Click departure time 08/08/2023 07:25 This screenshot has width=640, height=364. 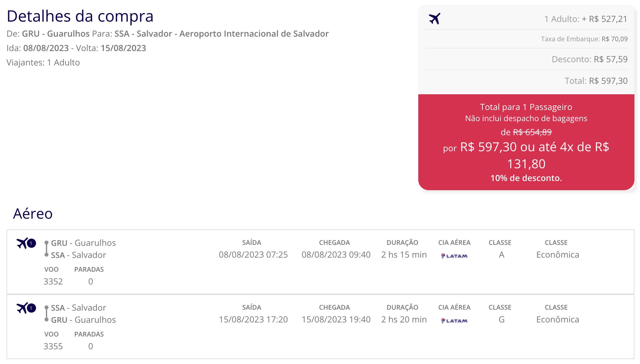point(253,255)
